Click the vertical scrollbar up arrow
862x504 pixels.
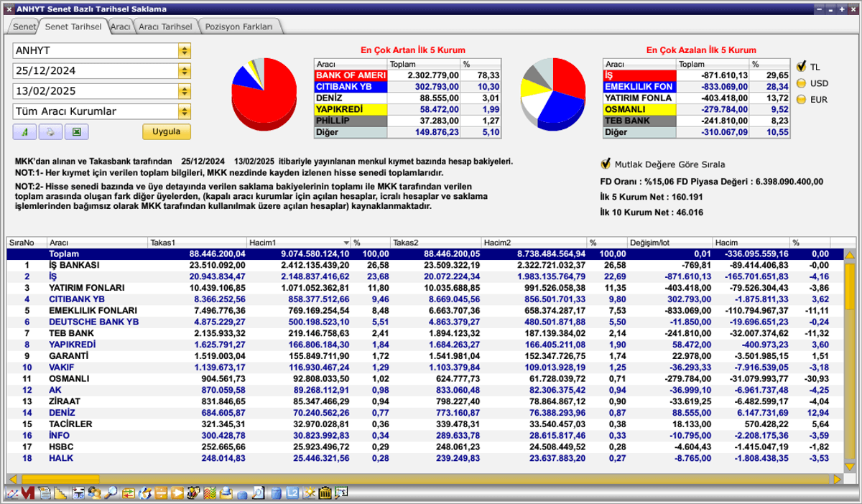(849, 254)
